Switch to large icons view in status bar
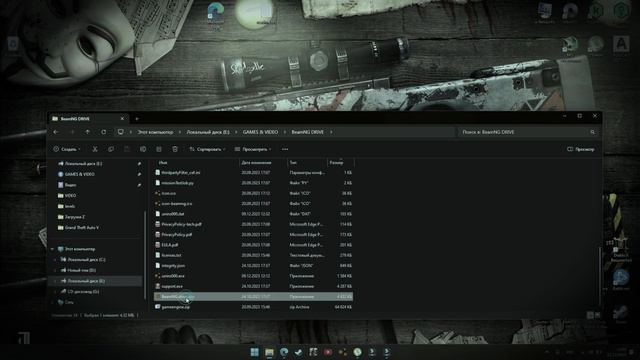640x360 pixels. [597, 315]
